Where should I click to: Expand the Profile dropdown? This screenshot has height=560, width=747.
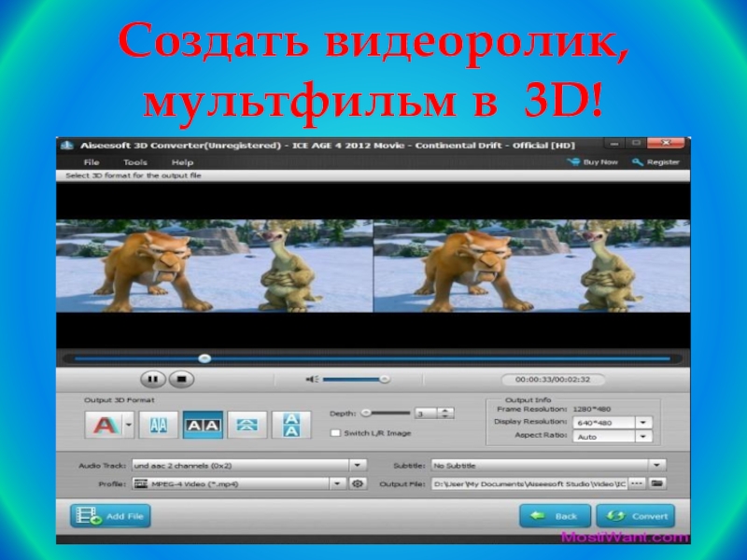tap(337, 483)
